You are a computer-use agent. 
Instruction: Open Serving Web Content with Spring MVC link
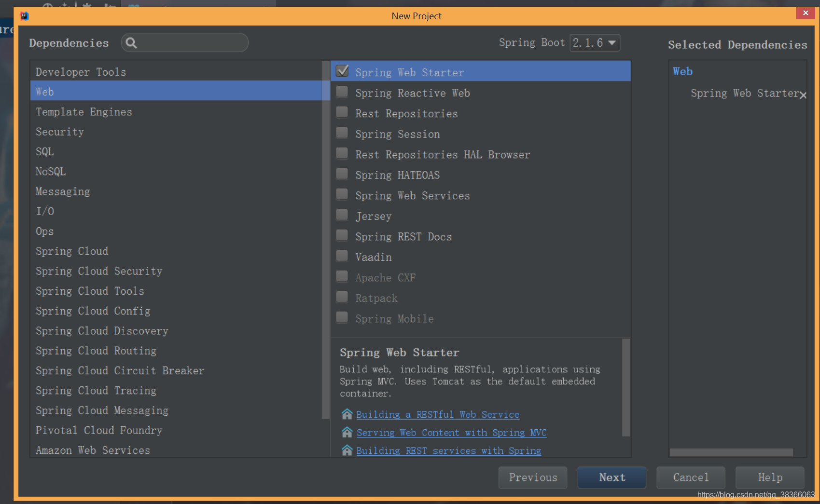(x=451, y=433)
